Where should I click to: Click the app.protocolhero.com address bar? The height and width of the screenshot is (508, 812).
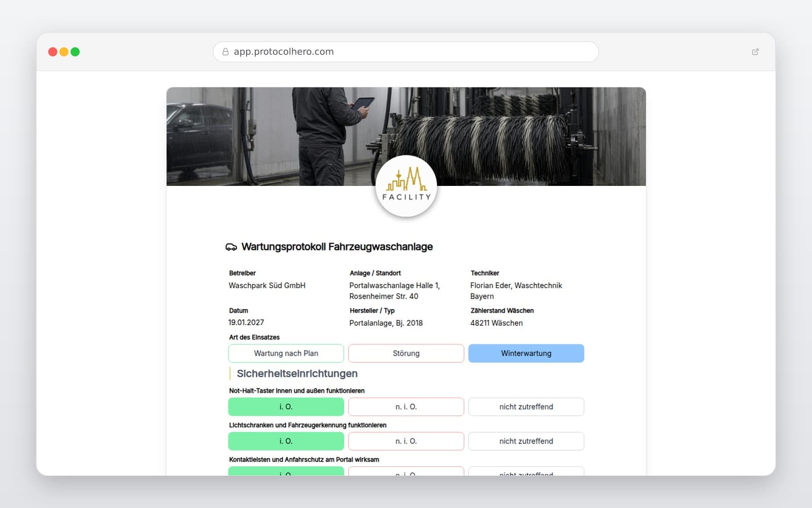coord(406,52)
